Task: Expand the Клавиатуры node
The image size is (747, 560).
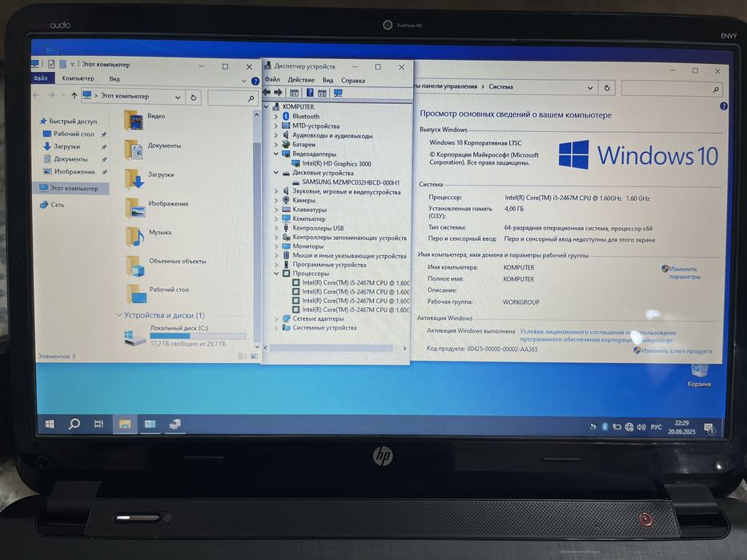Action: [276, 210]
